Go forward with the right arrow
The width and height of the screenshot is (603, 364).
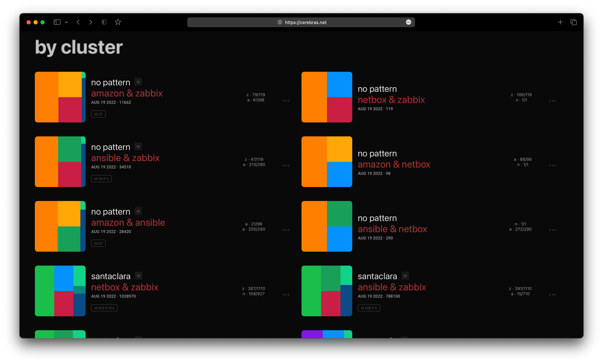(x=91, y=22)
